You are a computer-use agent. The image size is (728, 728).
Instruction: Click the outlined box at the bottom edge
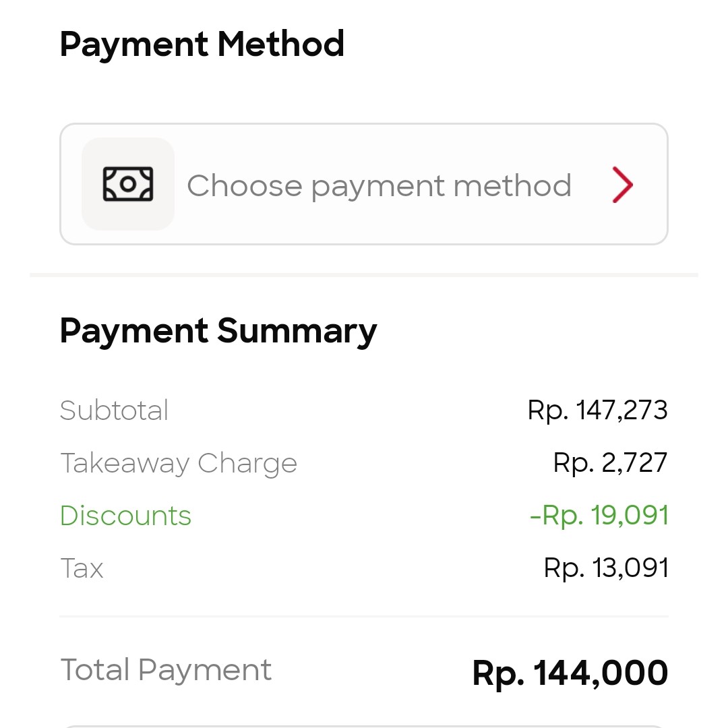(364, 727)
